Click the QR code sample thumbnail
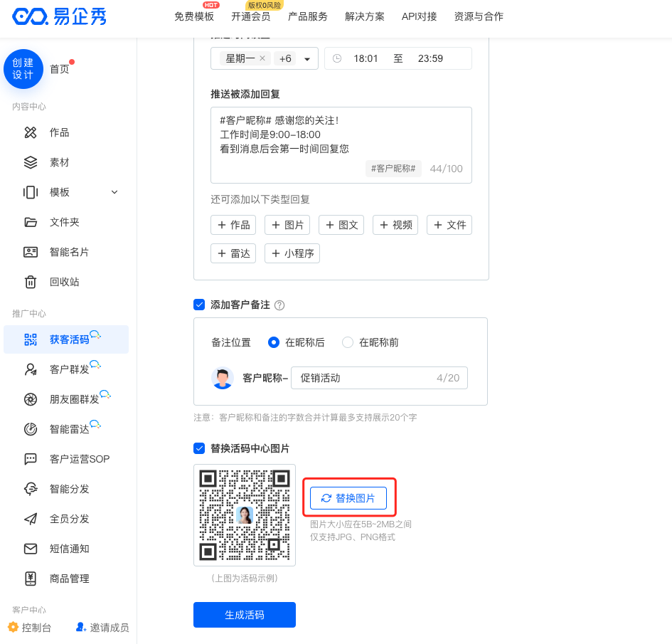 tap(245, 515)
